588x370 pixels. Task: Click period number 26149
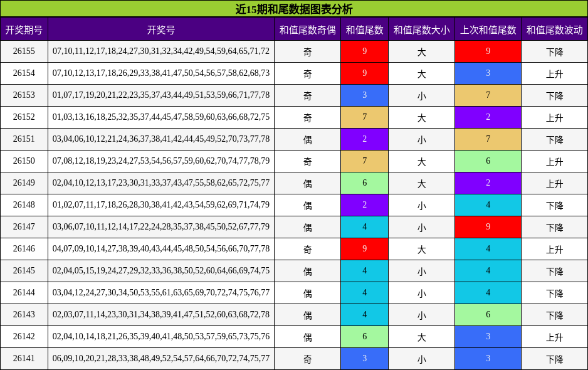pos(24,182)
